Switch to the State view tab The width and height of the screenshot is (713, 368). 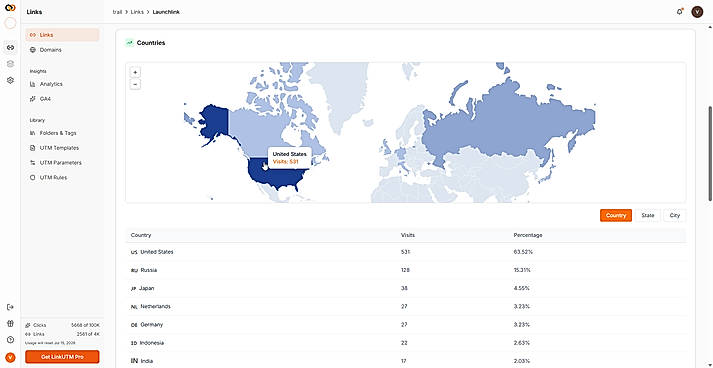point(648,216)
